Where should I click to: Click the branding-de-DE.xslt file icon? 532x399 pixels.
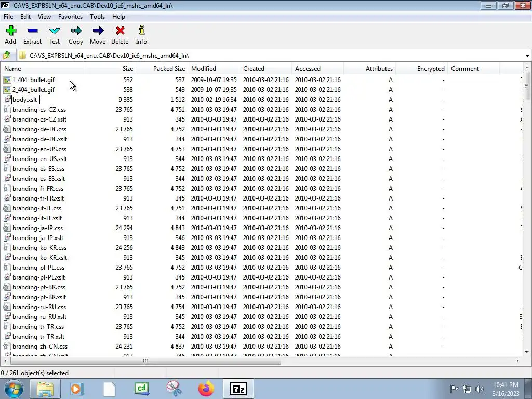pos(7,139)
